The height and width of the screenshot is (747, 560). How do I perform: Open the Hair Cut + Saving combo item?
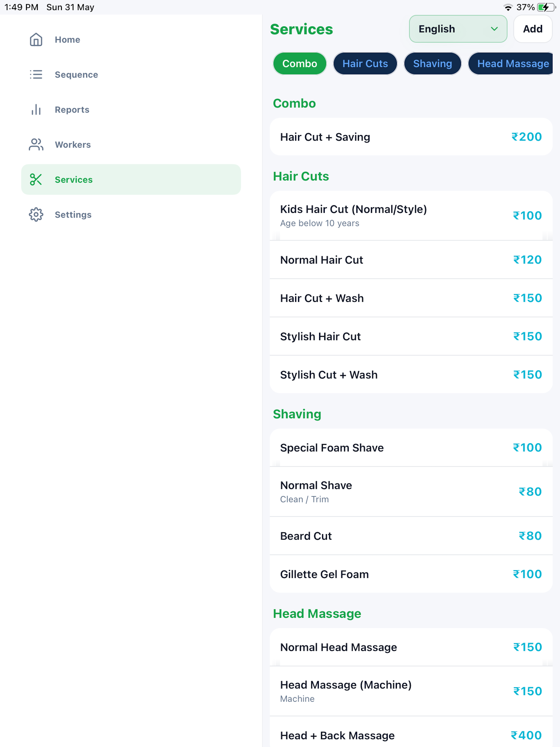411,137
